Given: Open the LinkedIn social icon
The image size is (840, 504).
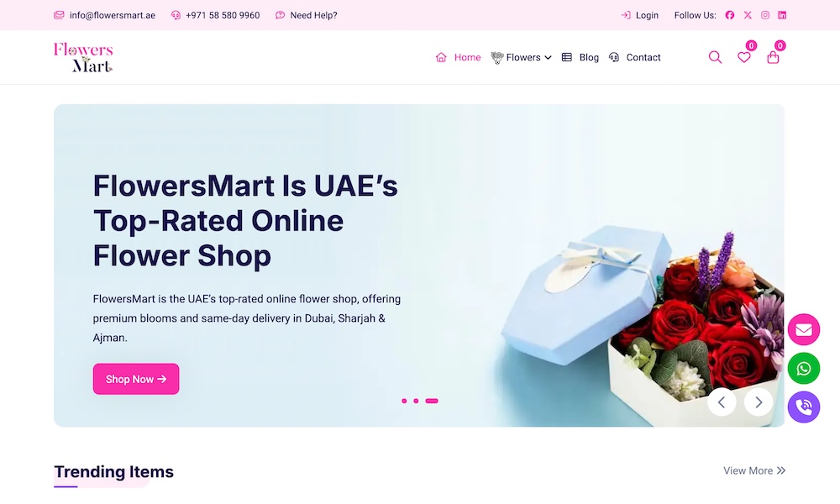Looking at the screenshot, I should click(782, 15).
